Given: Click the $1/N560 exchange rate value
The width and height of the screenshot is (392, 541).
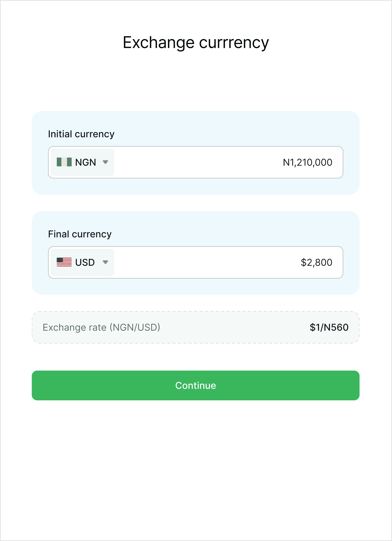Looking at the screenshot, I should coord(329,327).
